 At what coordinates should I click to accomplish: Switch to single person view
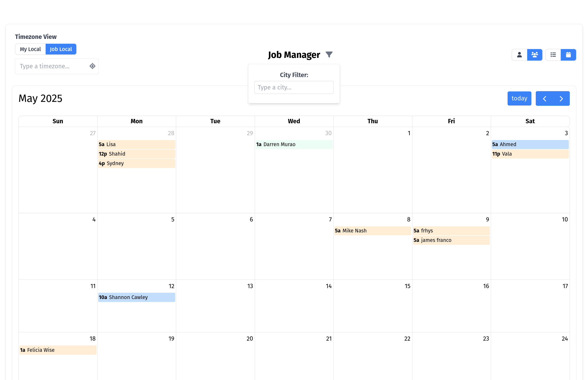pyautogui.click(x=519, y=54)
